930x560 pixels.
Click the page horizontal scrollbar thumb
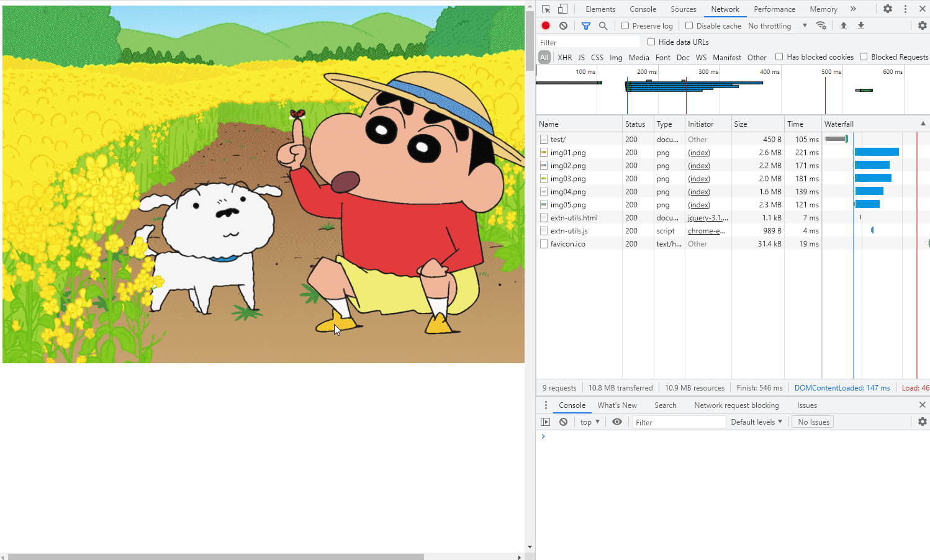(x=215, y=556)
